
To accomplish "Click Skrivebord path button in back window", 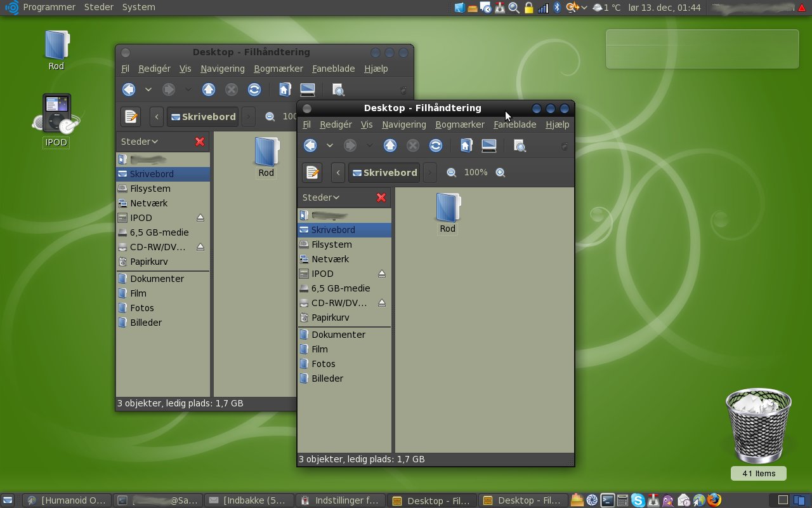I will (203, 116).
